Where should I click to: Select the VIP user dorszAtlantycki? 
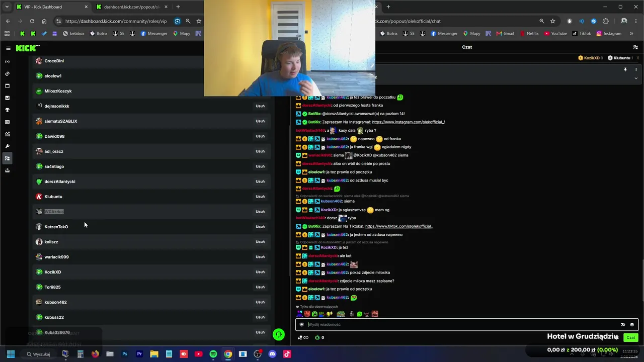60,182
